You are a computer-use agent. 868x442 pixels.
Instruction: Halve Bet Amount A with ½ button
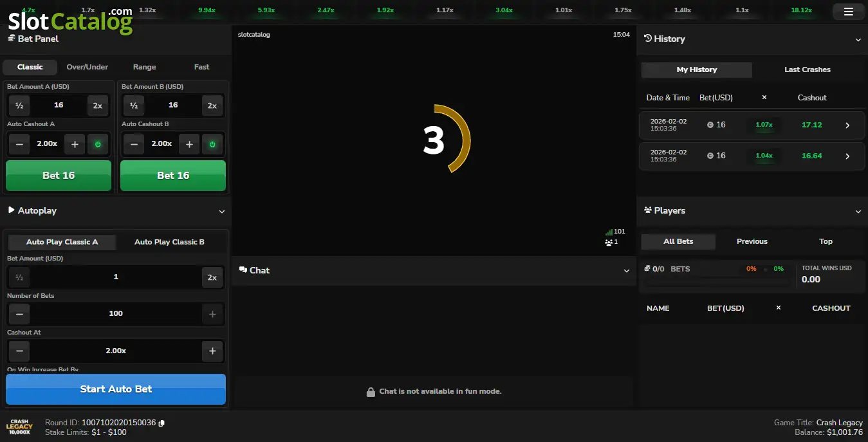click(x=19, y=106)
